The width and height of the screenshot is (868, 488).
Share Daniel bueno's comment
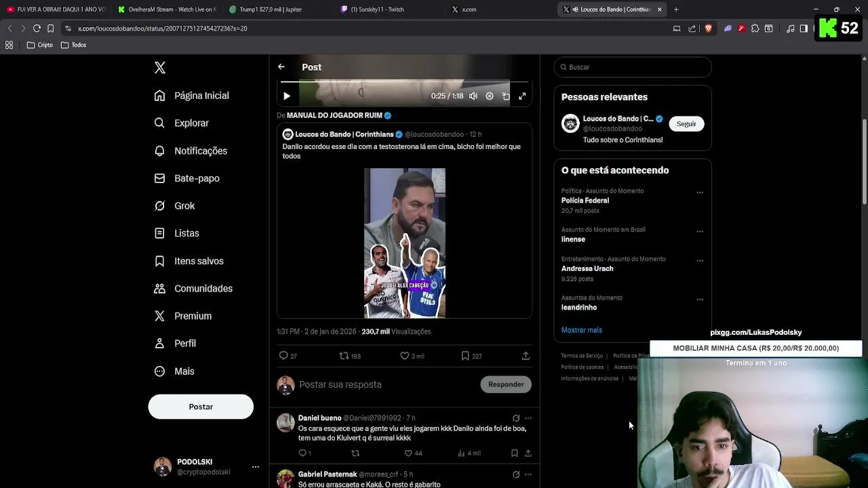pyautogui.click(x=528, y=453)
